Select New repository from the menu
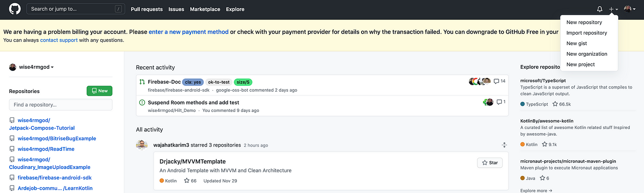644x193 pixels. [x=584, y=22]
